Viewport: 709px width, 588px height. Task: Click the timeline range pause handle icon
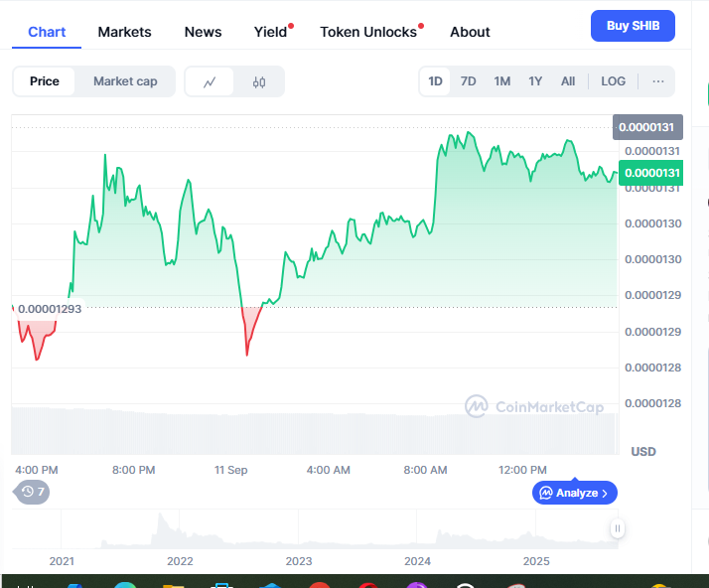pos(617,529)
